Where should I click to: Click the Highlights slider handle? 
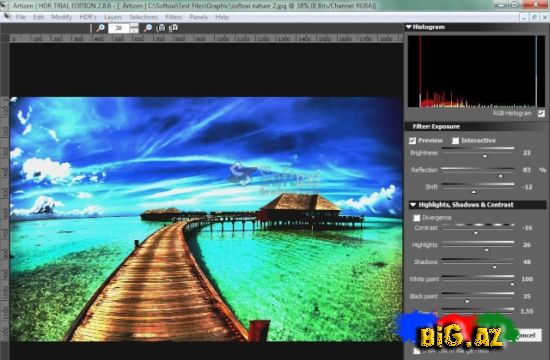(x=487, y=250)
